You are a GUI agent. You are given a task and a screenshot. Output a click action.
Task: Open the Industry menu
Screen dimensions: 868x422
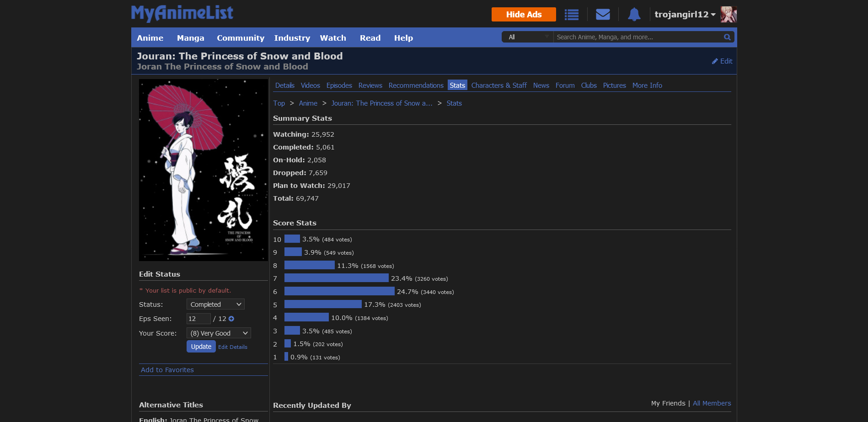click(x=292, y=38)
